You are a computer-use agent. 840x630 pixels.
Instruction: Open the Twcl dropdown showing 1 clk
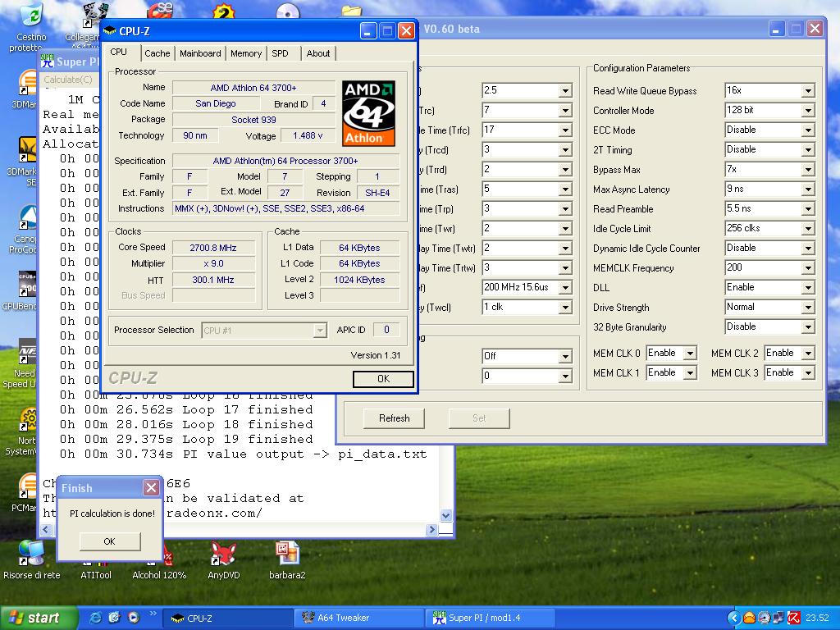(x=564, y=308)
